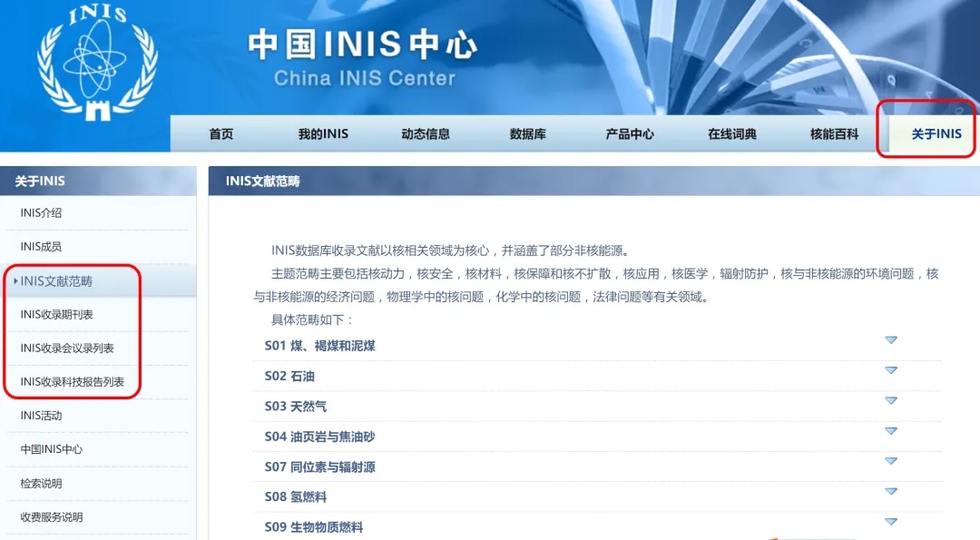
Task: Click the 关于INIS sidebar panel heading
Action: pyautogui.click(x=40, y=182)
